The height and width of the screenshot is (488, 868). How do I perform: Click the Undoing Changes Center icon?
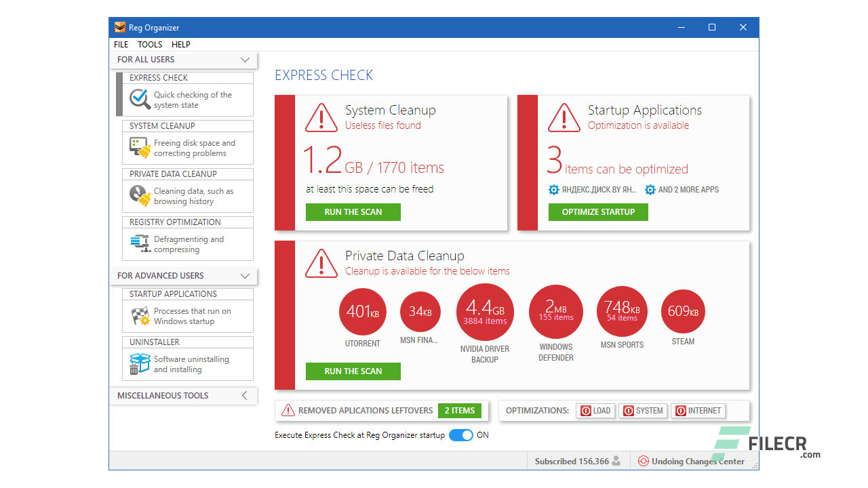(x=643, y=462)
